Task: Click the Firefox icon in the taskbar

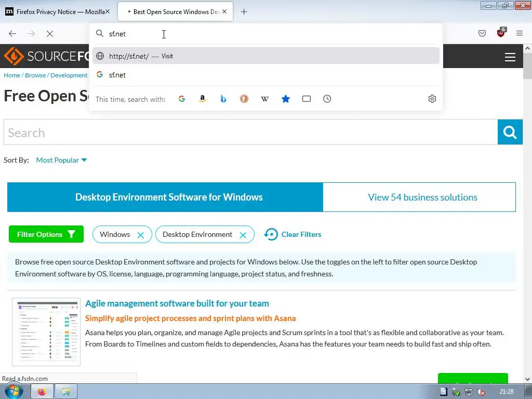Action: (42, 392)
